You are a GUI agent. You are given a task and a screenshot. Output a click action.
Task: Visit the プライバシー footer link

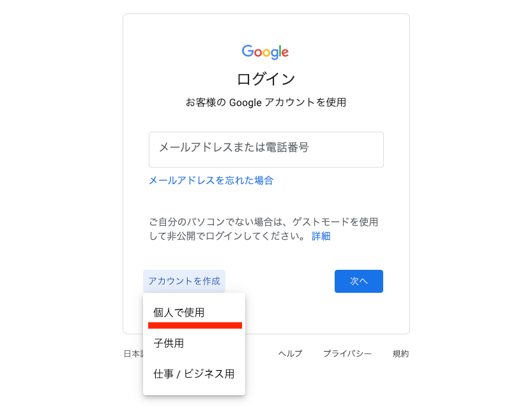(x=347, y=354)
